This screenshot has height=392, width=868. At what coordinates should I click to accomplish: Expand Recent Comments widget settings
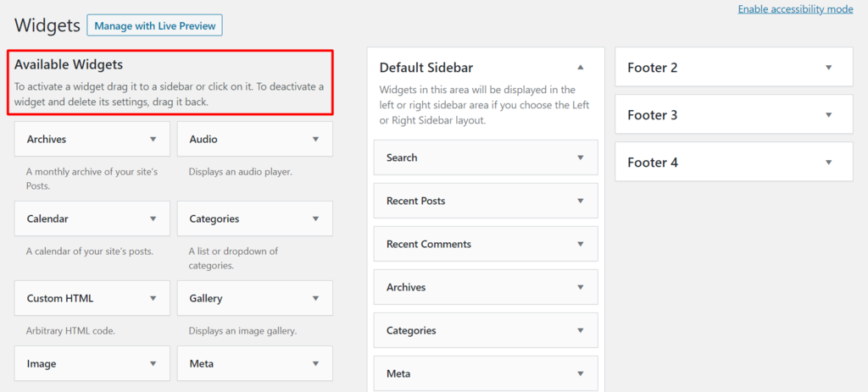pos(580,244)
